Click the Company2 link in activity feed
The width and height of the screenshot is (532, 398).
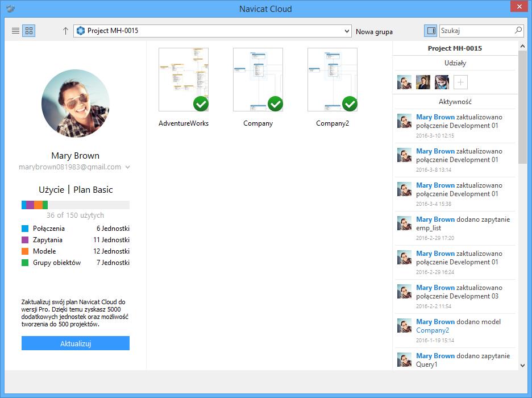(433, 330)
